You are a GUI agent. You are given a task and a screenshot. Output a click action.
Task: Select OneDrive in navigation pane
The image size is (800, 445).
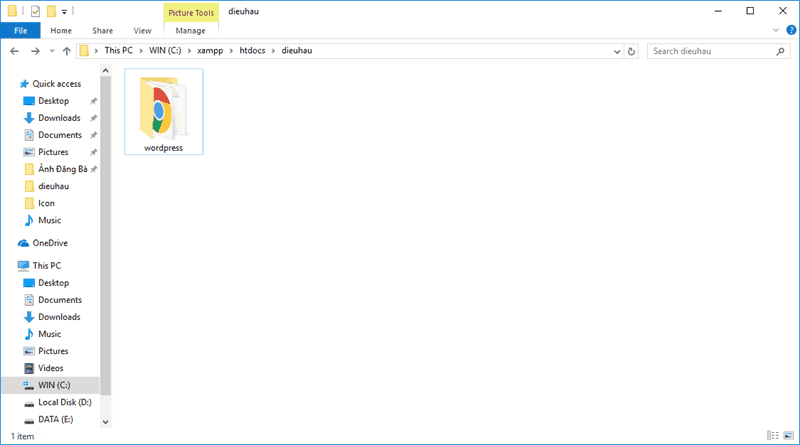tap(50, 243)
